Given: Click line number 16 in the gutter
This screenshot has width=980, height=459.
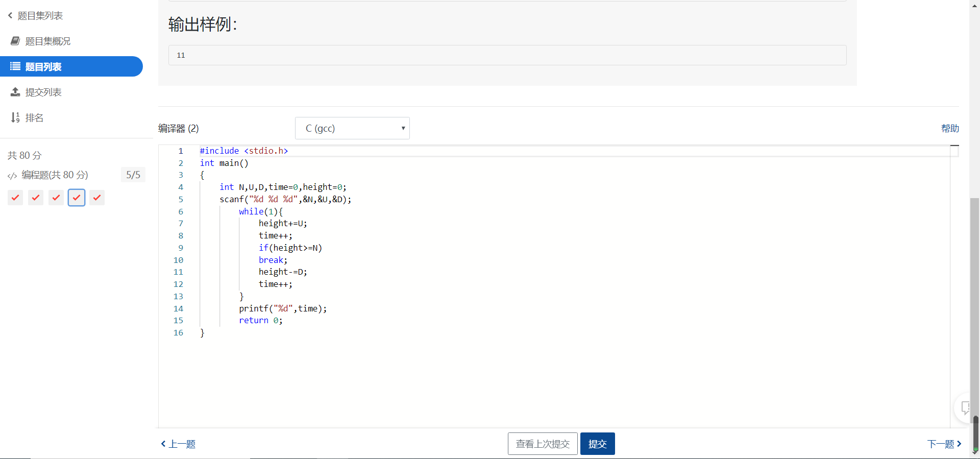Looking at the screenshot, I should pos(178,333).
